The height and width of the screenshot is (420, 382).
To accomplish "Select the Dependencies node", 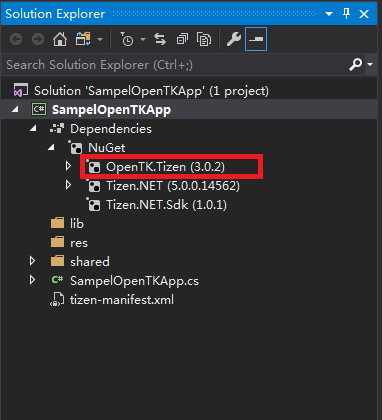I will pos(111,129).
